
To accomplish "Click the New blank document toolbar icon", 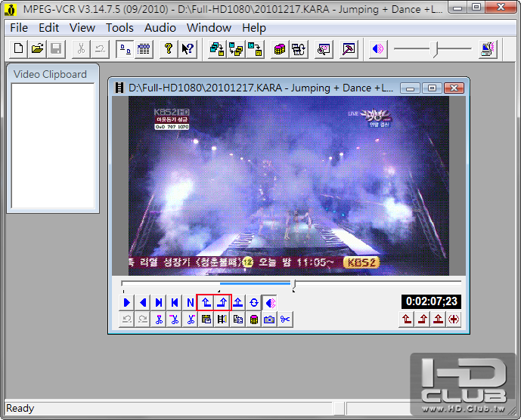I will click(19, 49).
